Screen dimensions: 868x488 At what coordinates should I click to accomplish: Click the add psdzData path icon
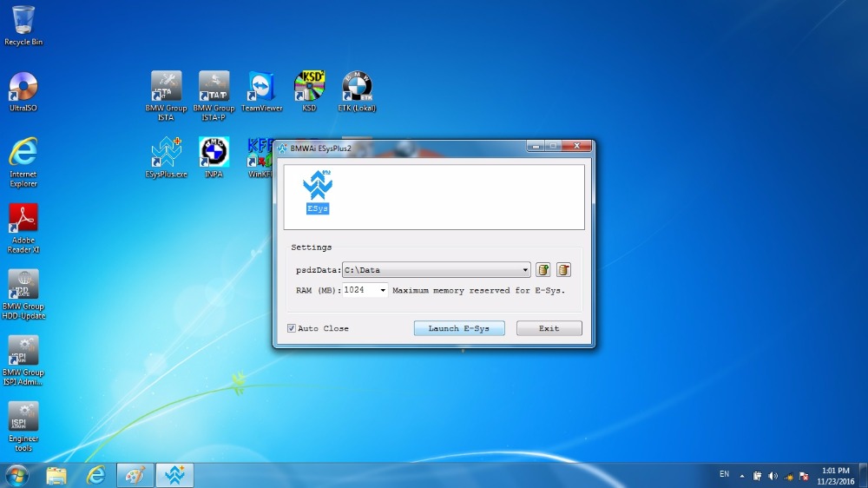[543, 270]
